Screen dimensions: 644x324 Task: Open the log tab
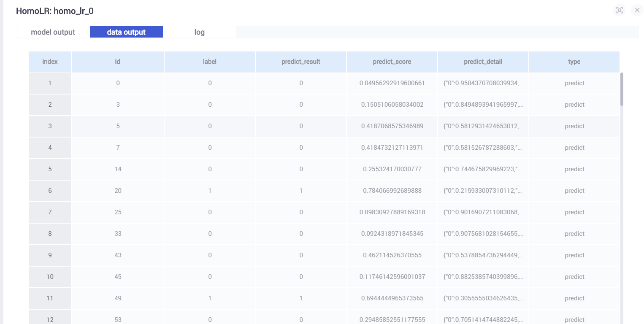(x=200, y=32)
